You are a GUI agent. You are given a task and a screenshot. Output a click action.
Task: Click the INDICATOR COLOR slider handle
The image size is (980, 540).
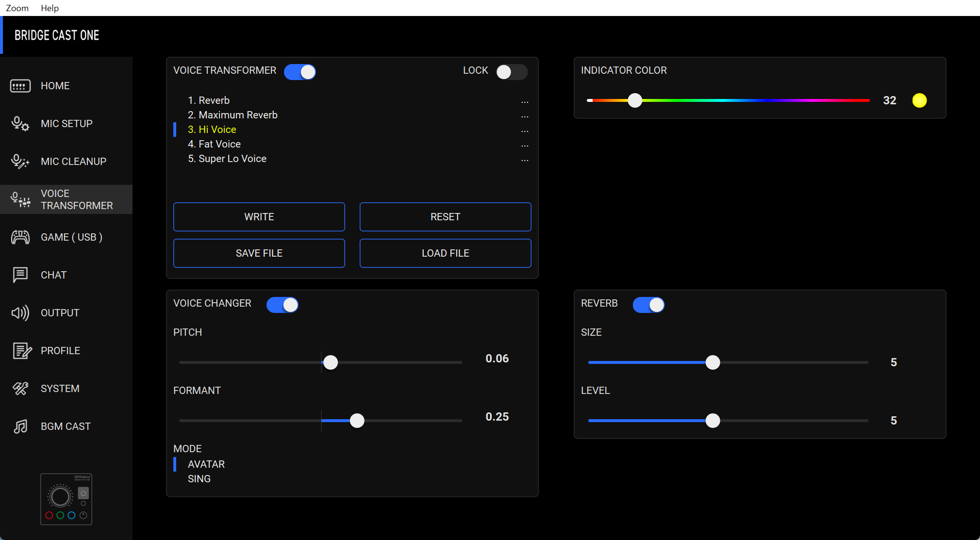(635, 100)
